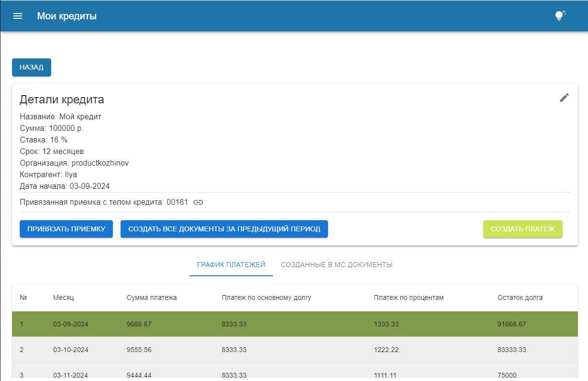This screenshot has height=381, width=588.
Task: Click the Сумма платежа column header
Action: [x=151, y=297]
